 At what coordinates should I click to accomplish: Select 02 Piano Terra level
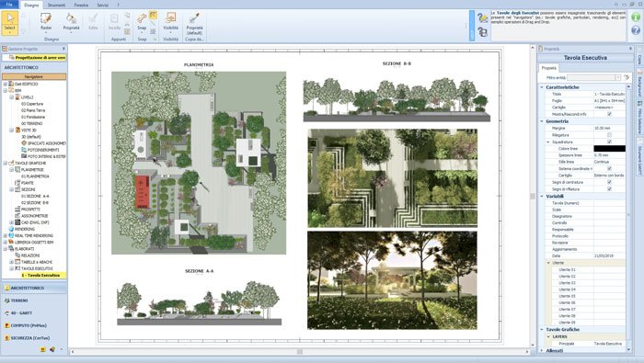coord(33,110)
